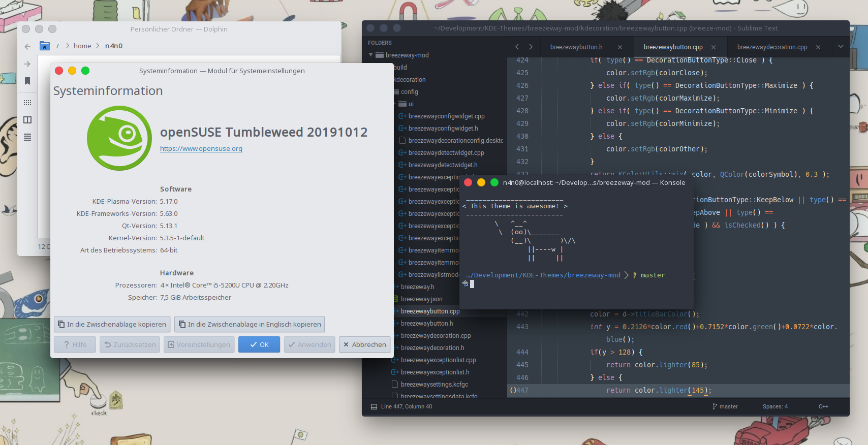
Task: Switch Dolphin to icon grid view
Action: point(27,103)
